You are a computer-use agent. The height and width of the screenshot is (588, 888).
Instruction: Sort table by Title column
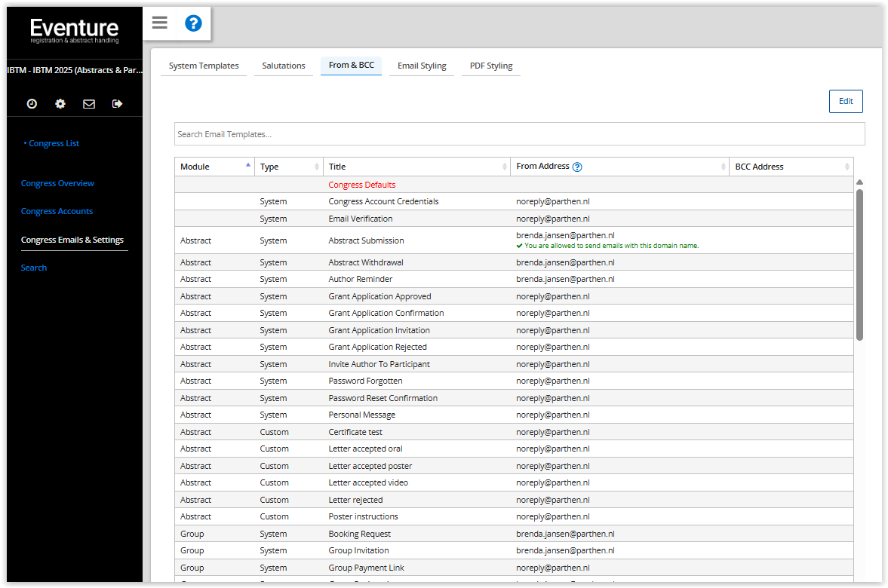pyautogui.click(x=416, y=167)
